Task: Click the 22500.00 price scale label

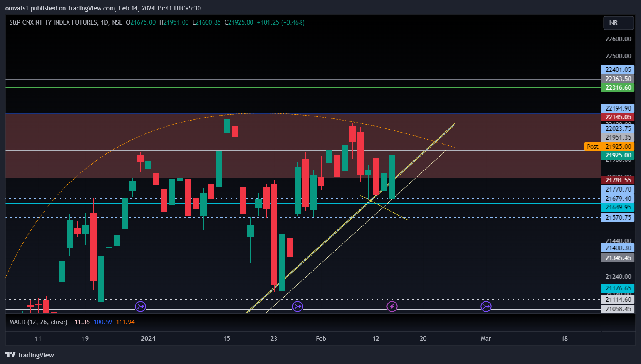Action: (x=618, y=56)
